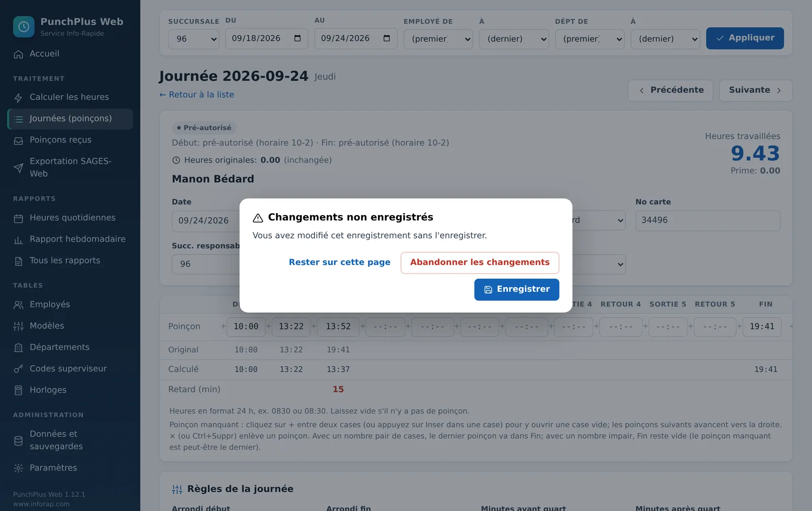Image resolution: width=812 pixels, height=511 pixels.
Task: Open the Employé de (premier) dropdown
Action: (438, 39)
